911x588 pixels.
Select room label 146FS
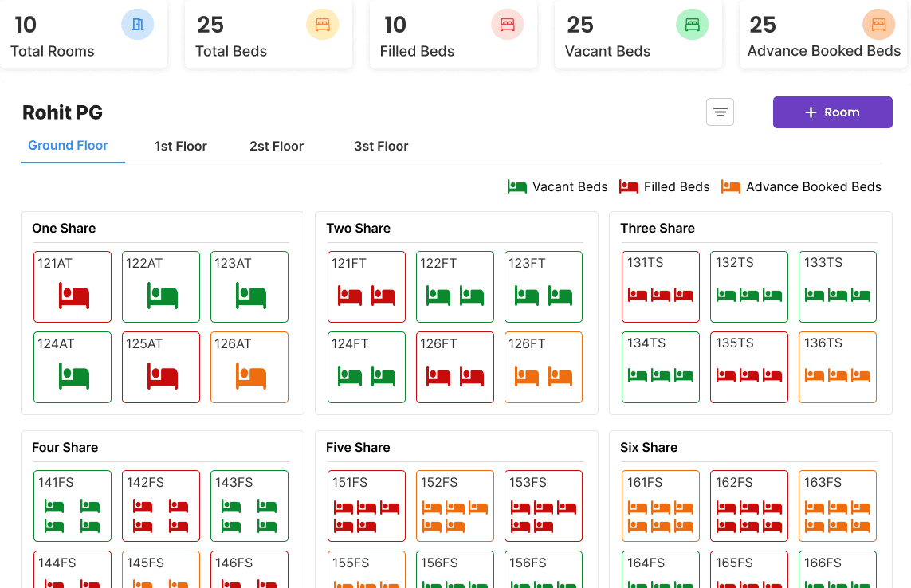234,563
